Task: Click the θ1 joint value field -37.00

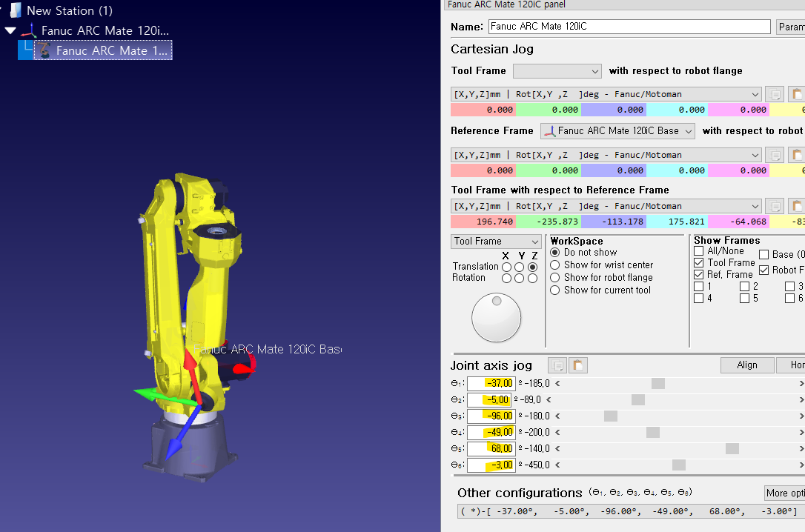Action: pos(491,383)
